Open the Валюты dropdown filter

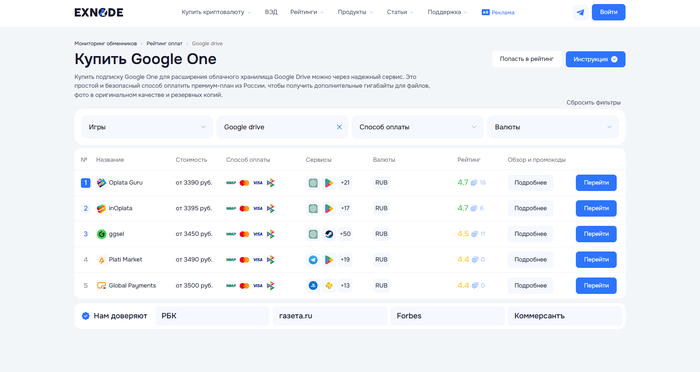click(553, 127)
